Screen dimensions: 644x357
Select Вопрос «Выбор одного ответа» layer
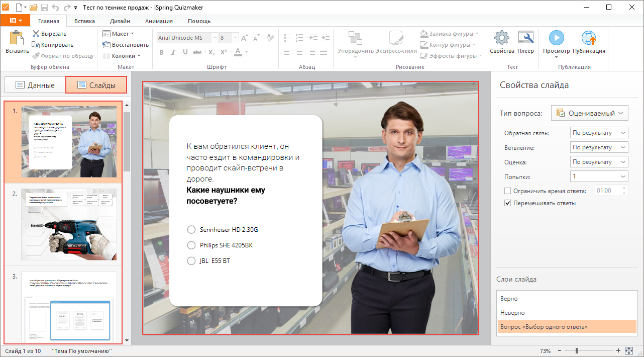(x=566, y=327)
